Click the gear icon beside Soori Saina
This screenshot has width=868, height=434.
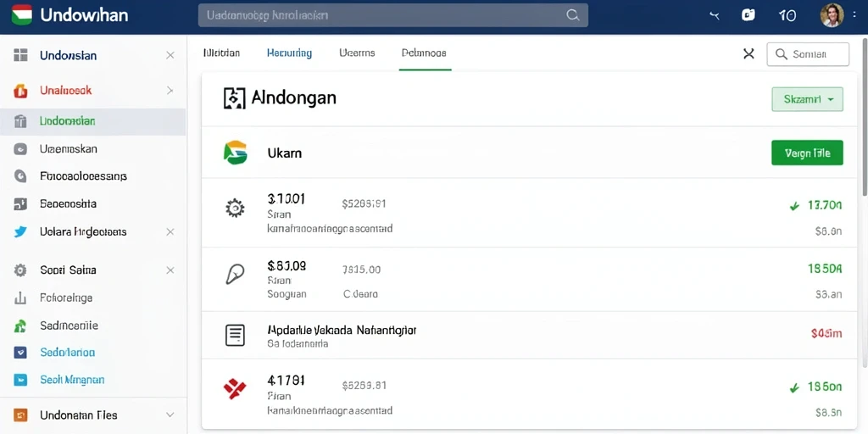click(x=20, y=270)
